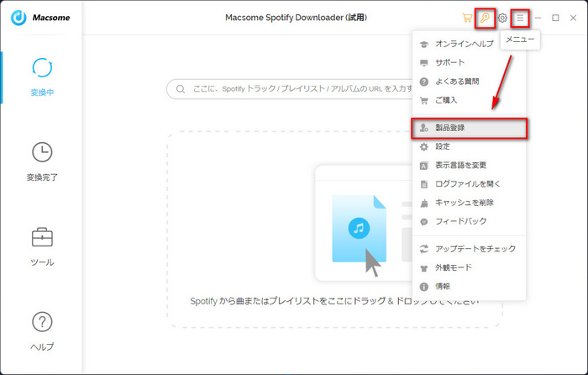The height and width of the screenshot is (375, 588).
Task: Open the ツール toolbox tab
Action: [x=42, y=246]
